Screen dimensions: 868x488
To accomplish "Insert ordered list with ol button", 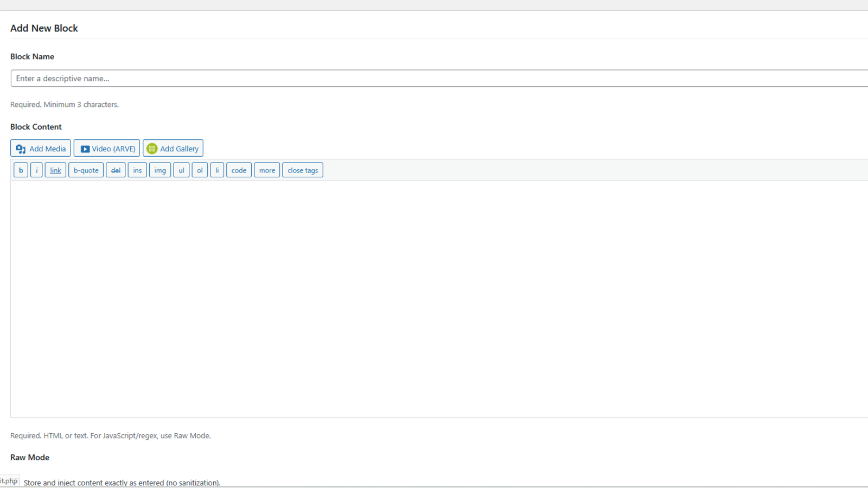I will click(x=200, y=170).
